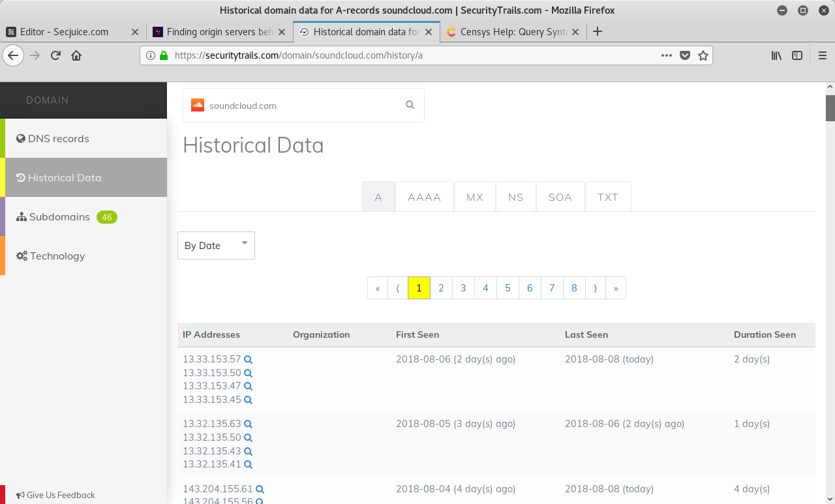Select the A record tab

point(378,197)
